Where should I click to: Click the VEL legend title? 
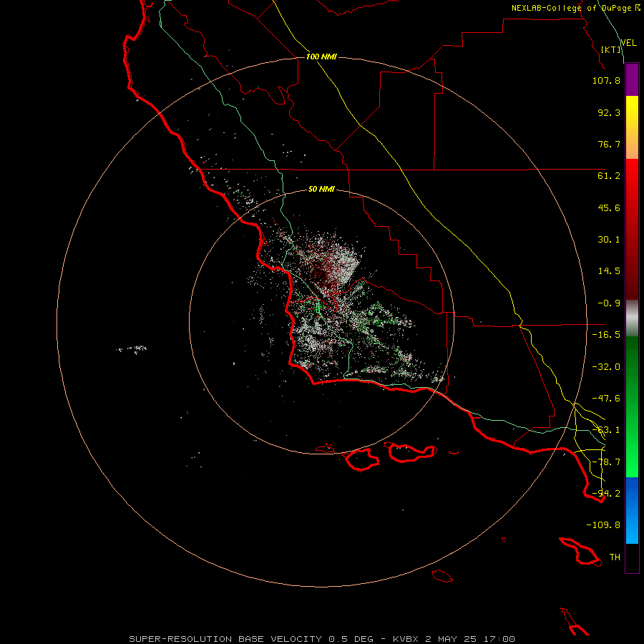(628, 43)
